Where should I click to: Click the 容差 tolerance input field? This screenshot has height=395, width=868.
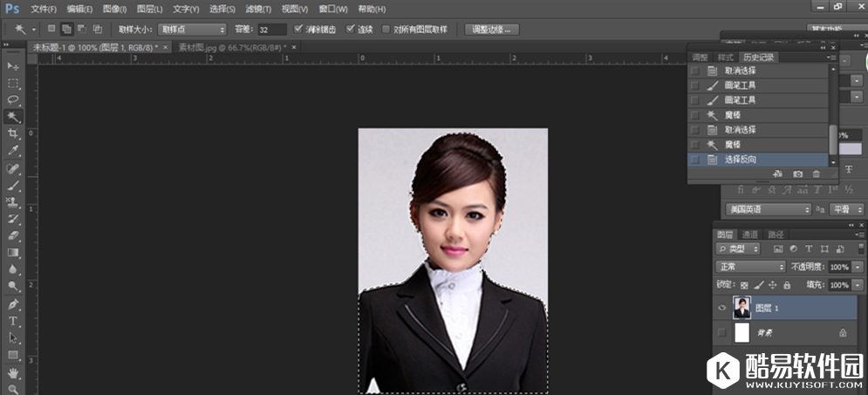[271, 30]
